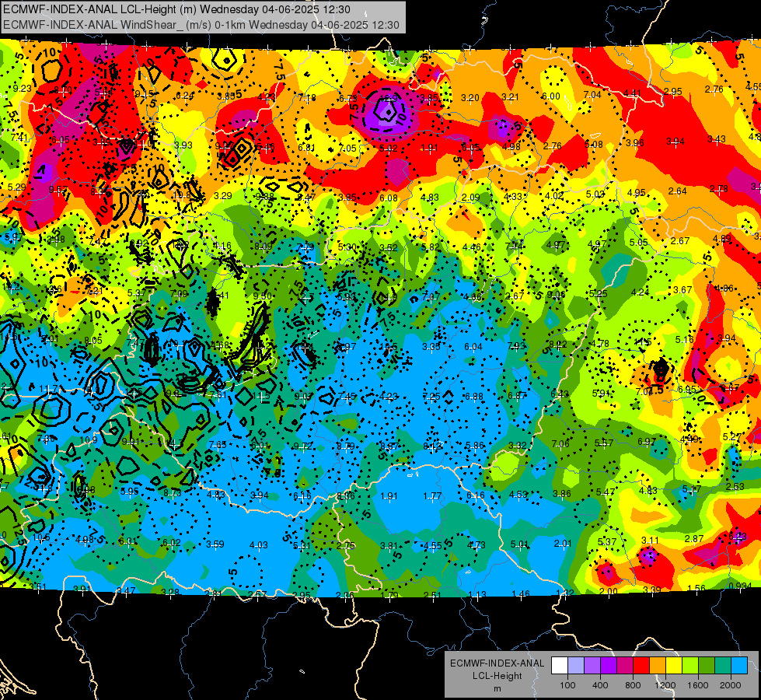The height and width of the screenshot is (700, 761).
Task: Click the 2.09 grid value
Action: coord(471,198)
